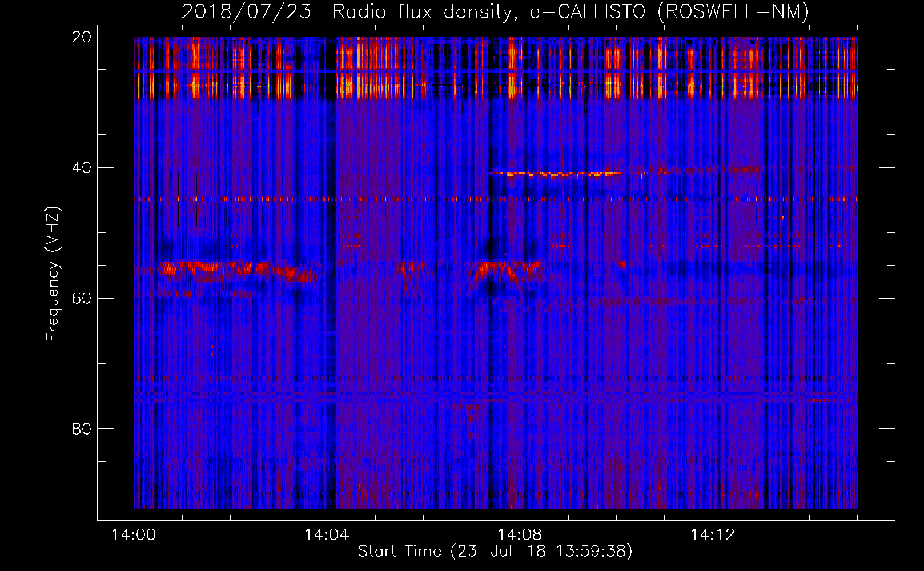Viewport: 924px width, 571px height.
Task: Click the '14:00' time tick label
Action: (x=134, y=535)
